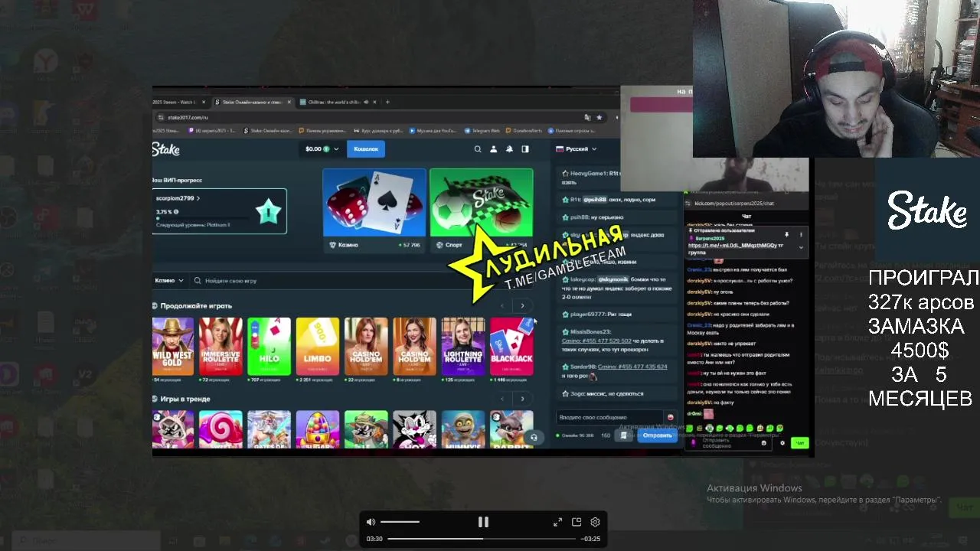Open a new browser tab with plus
Screen dimensions: 980x551
tap(387, 102)
